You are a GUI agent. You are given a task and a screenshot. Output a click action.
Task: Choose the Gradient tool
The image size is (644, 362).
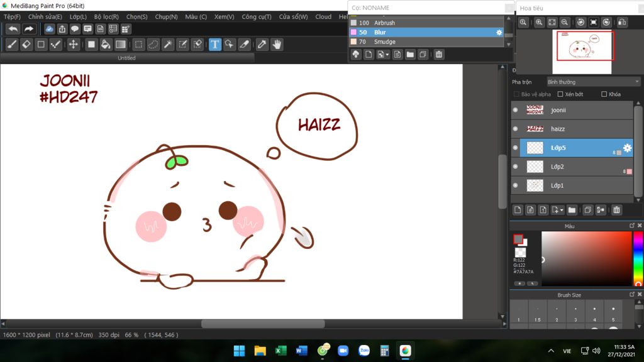pos(120,45)
